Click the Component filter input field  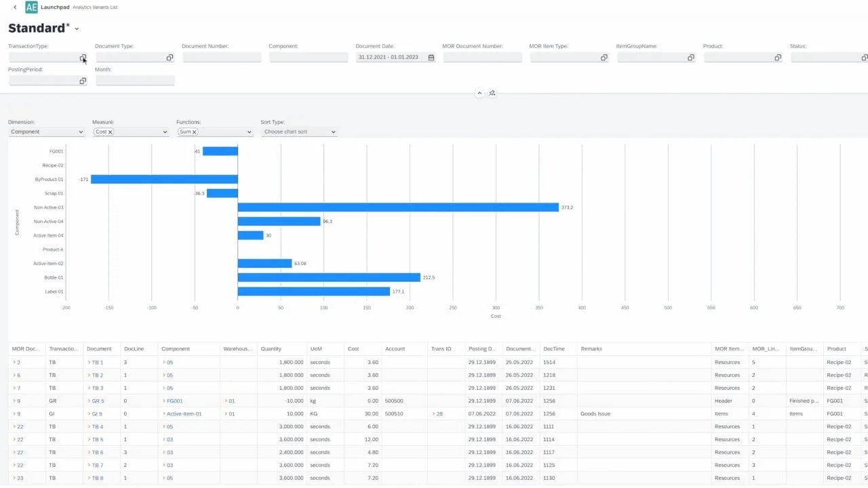[309, 58]
